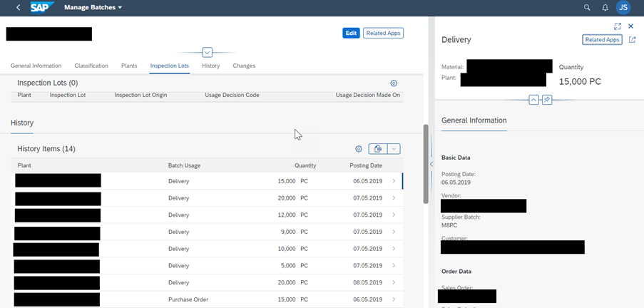This screenshot has height=308, width=644.
Task: Open search via magnifier icon
Action: 587,8
